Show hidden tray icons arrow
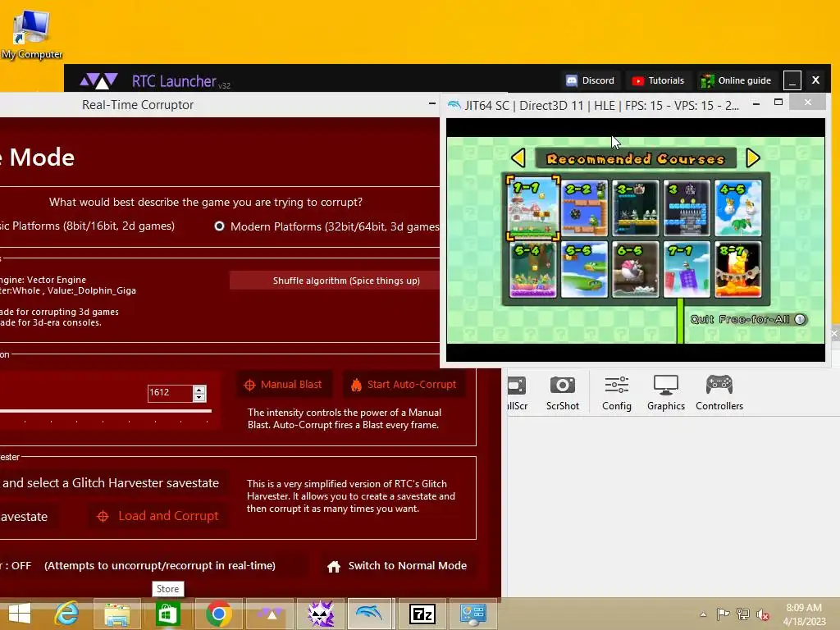Screen dimensions: 840x630 [703, 614]
